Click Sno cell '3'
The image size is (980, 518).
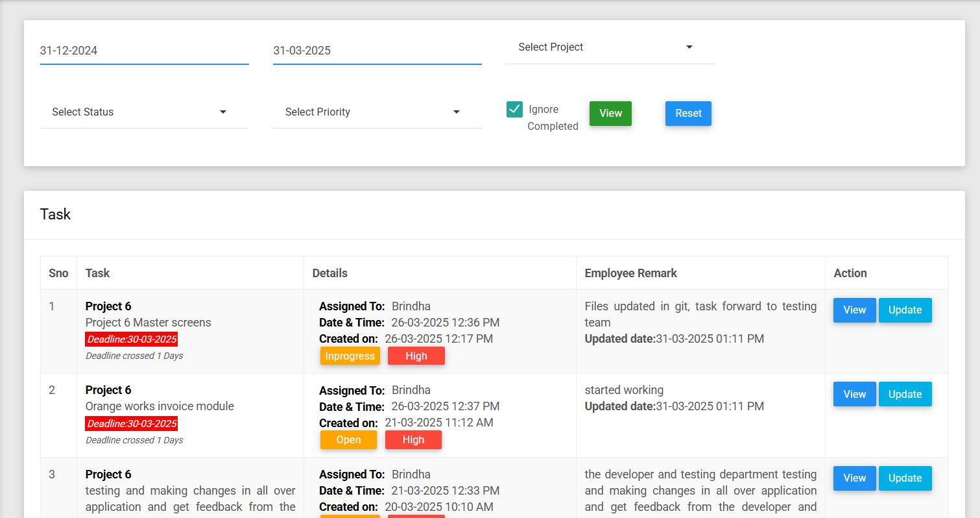pos(52,475)
